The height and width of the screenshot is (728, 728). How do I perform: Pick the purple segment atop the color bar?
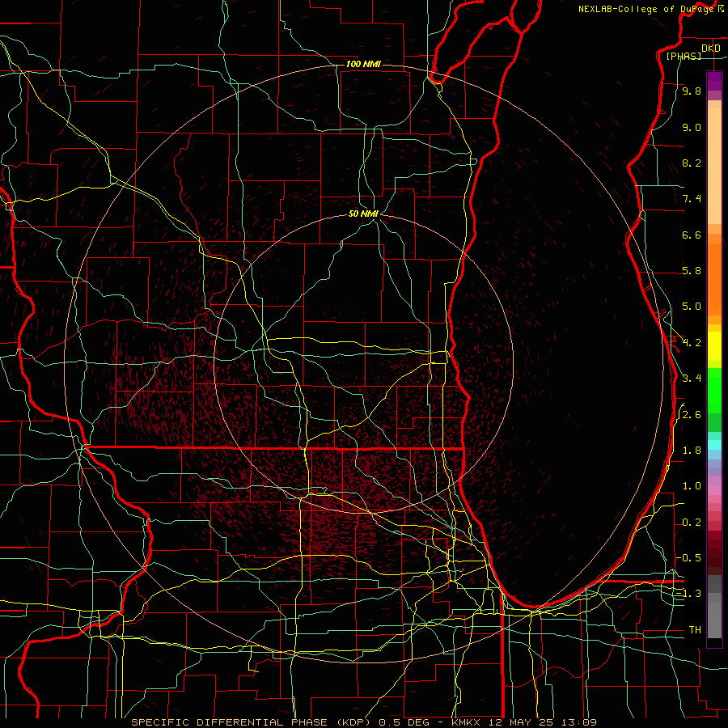(x=714, y=81)
